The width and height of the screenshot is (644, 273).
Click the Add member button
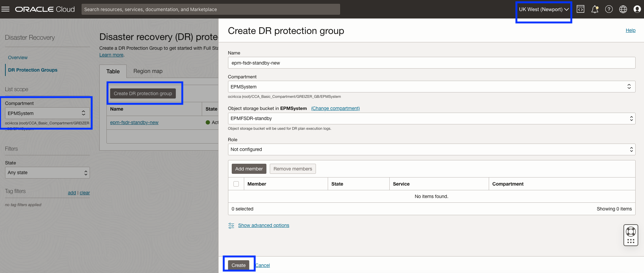tap(249, 169)
